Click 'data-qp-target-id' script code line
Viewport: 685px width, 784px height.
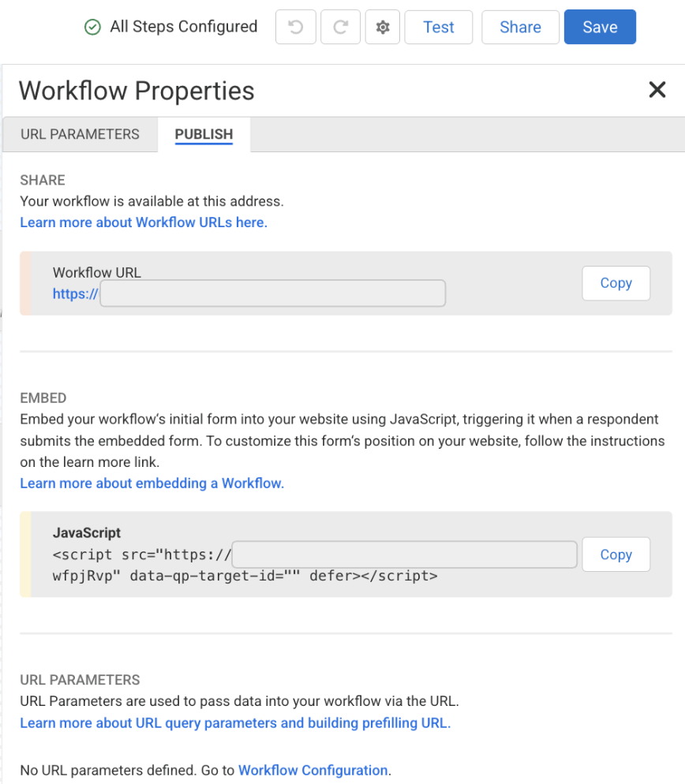(245, 576)
